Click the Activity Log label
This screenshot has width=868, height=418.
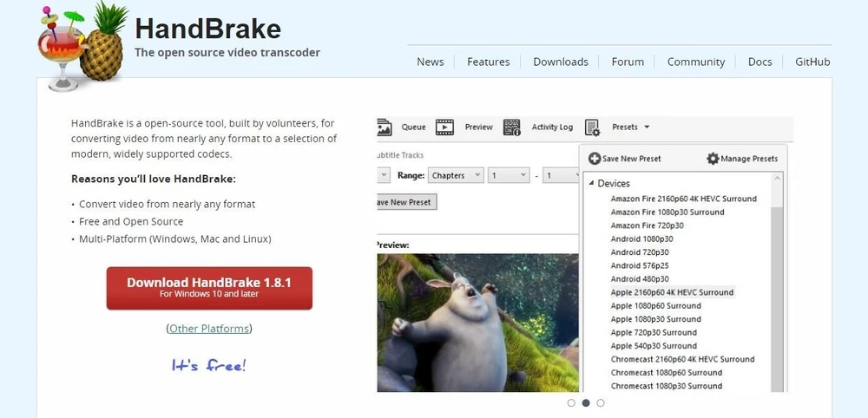point(552,127)
